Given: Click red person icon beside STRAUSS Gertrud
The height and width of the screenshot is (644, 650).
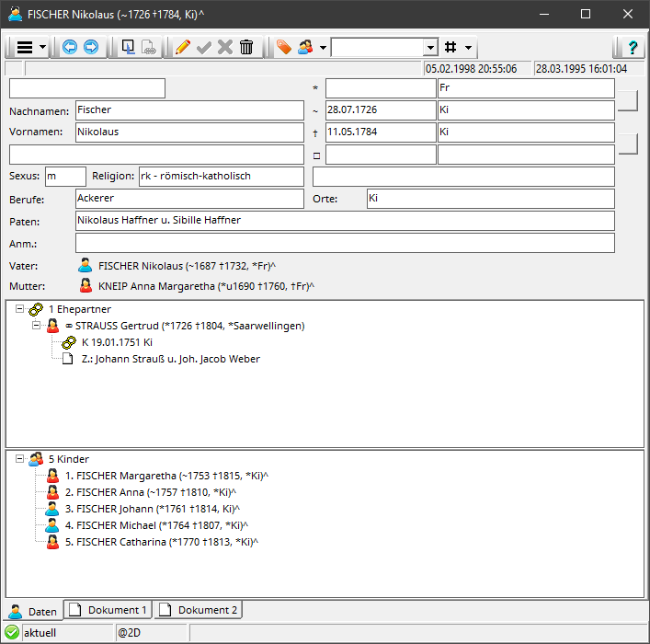Looking at the screenshot, I should (52, 326).
